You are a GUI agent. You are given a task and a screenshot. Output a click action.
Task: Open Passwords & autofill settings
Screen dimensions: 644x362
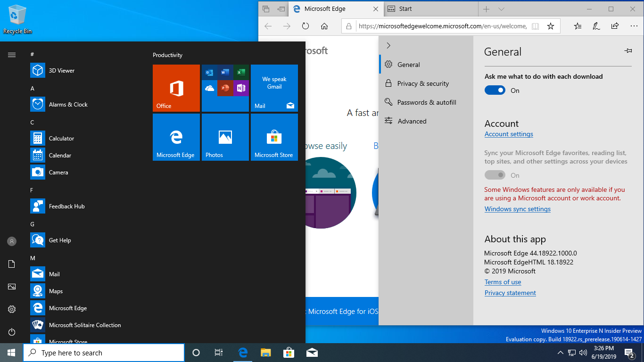pyautogui.click(x=426, y=102)
